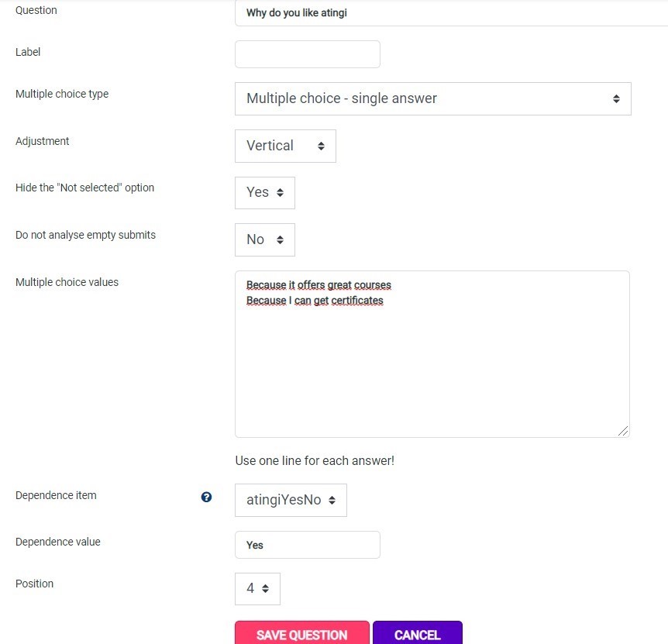
Task: Click the line "Because it offers great courses"
Action: click(x=319, y=285)
